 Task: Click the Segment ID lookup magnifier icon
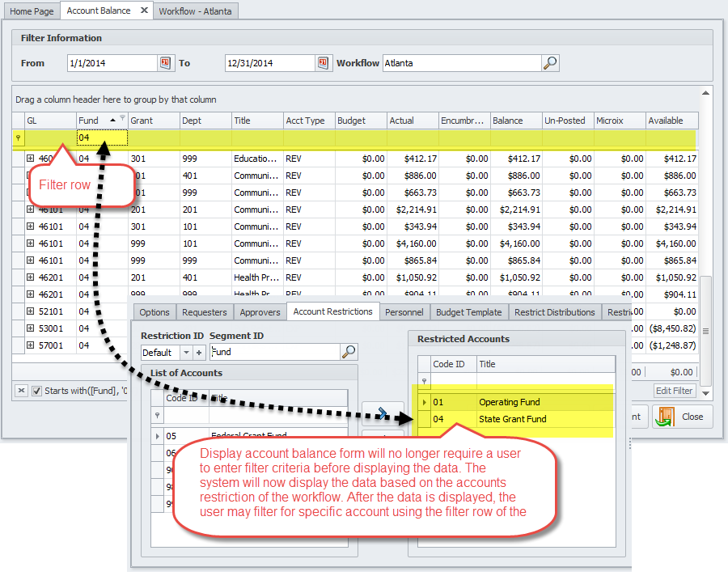point(349,352)
